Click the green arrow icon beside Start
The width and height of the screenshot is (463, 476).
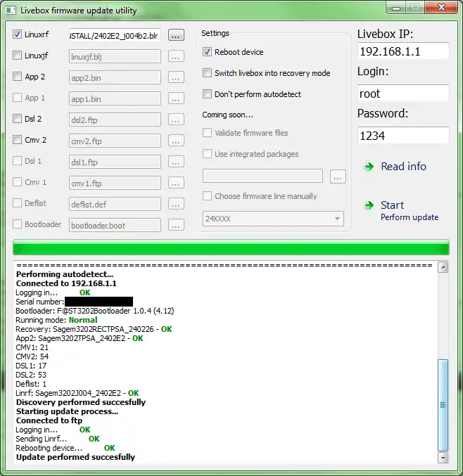tap(369, 205)
